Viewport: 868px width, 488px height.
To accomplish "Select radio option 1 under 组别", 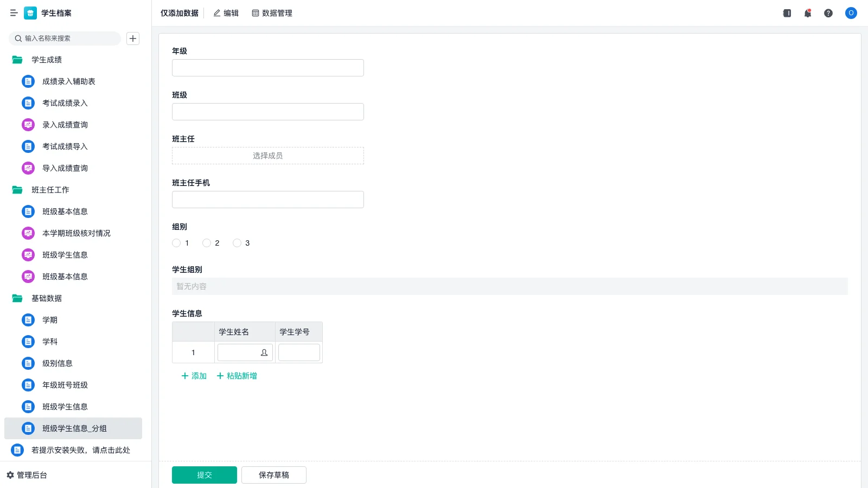I will coord(176,243).
